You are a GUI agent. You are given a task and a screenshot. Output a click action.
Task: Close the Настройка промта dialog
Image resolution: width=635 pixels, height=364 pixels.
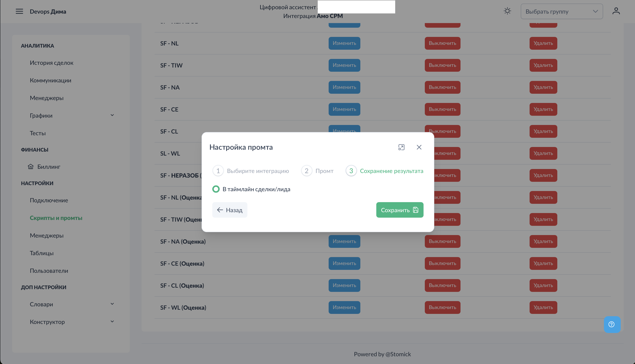(419, 147)
